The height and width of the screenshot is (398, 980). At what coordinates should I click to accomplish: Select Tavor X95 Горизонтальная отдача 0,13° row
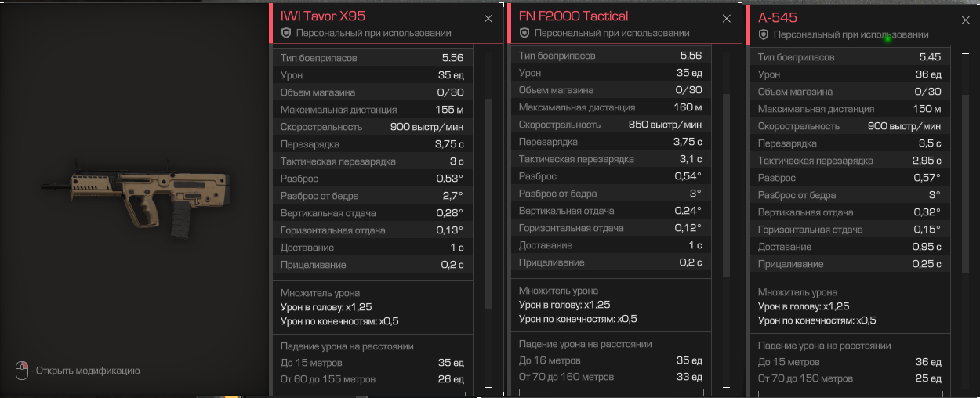pos(372,230)
